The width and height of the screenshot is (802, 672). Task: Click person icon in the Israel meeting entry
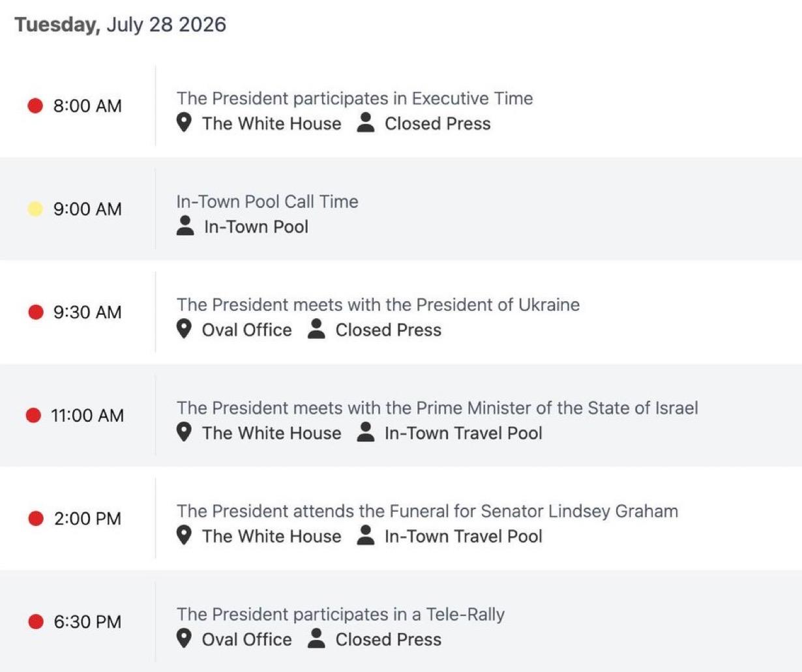point(366,431)
